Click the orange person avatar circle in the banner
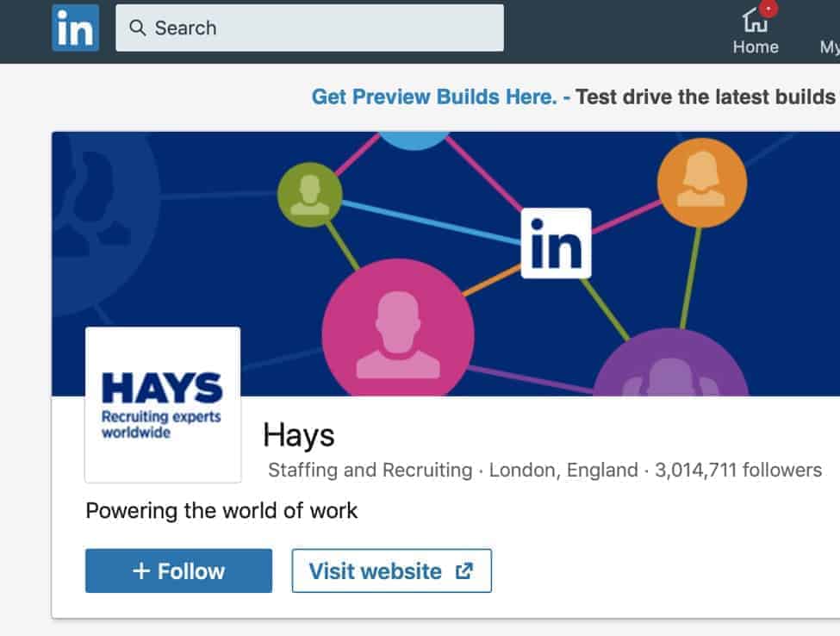 [702, 183]
